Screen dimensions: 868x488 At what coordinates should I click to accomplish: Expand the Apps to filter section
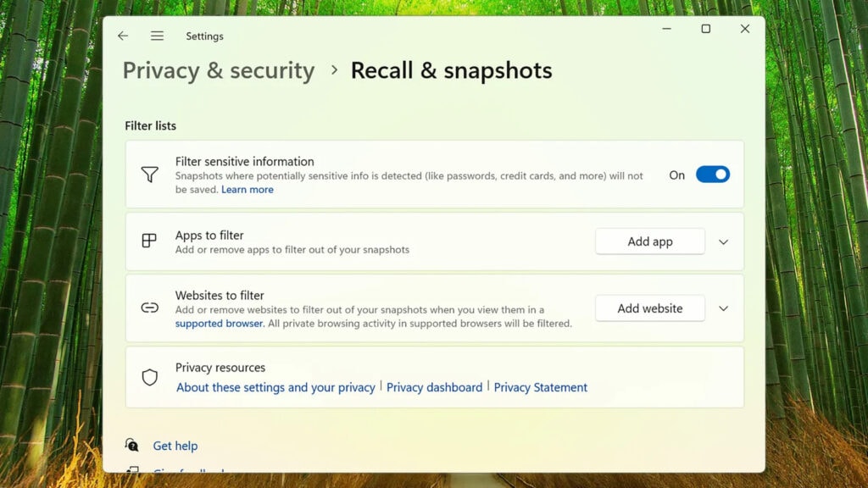[x=723, y=241]
